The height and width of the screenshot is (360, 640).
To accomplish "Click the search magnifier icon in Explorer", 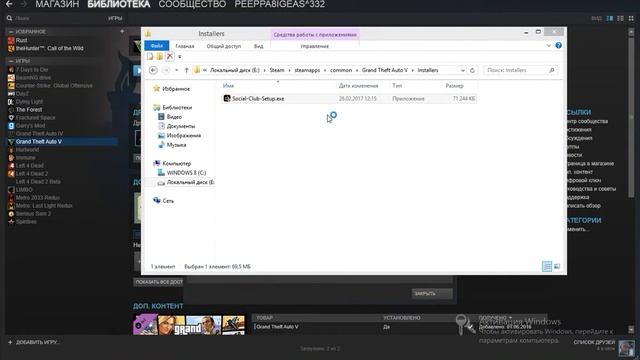I will point(551,70).
